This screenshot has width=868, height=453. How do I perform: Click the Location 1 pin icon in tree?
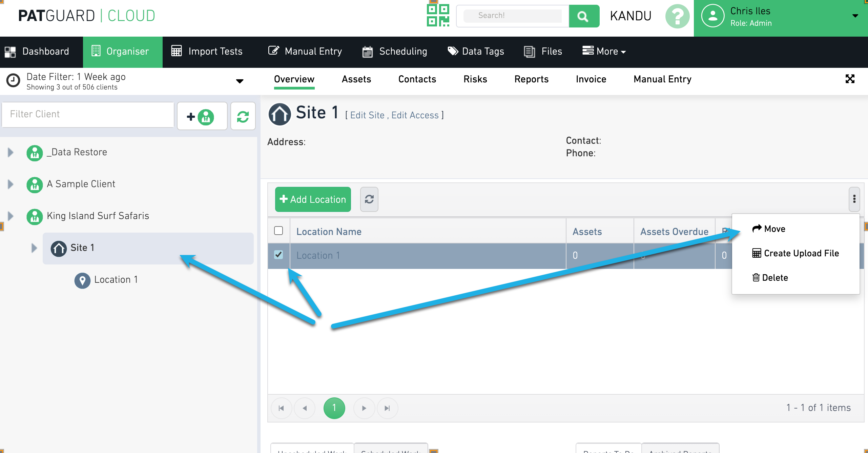coord(82,280)
